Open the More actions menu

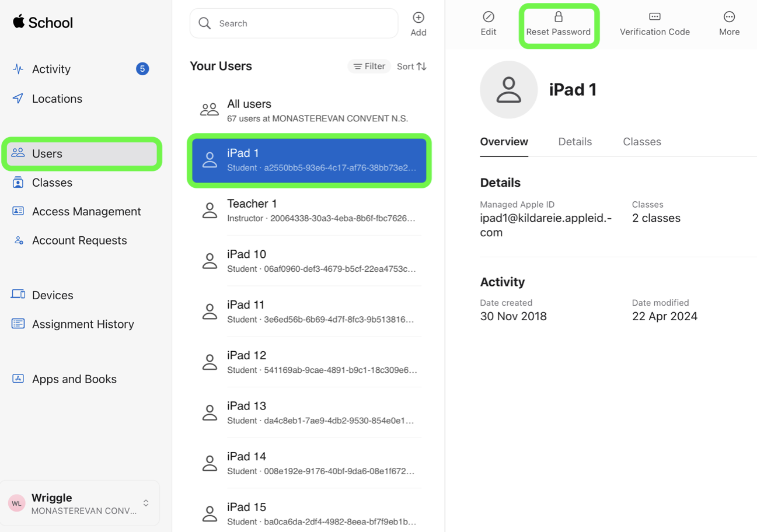click(x=730, y=24)
